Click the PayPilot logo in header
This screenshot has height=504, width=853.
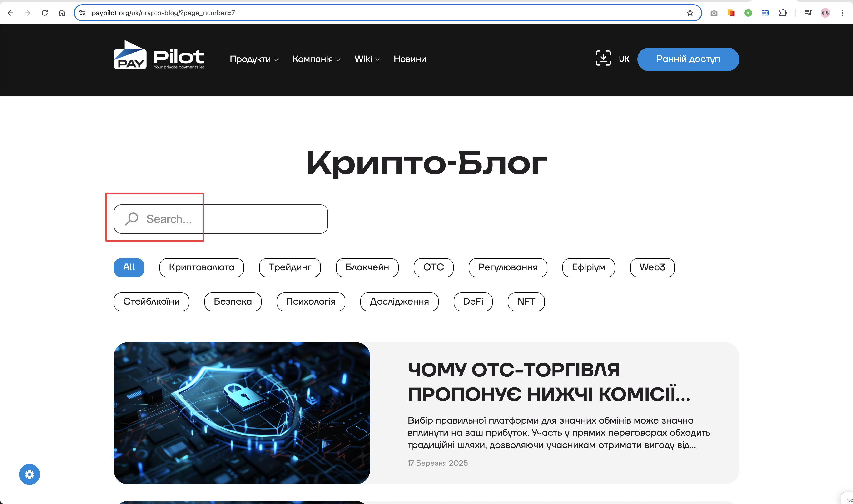[x=159, y=55]
